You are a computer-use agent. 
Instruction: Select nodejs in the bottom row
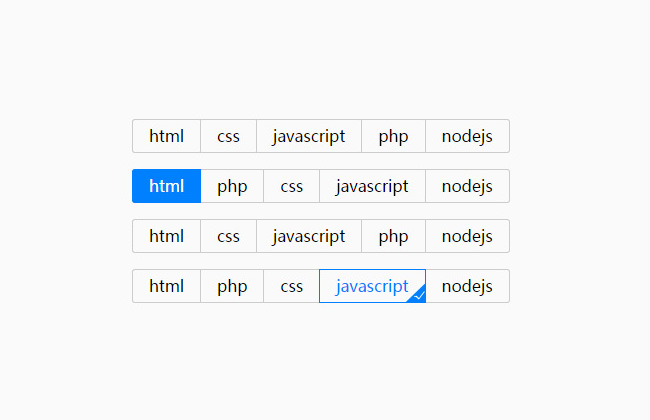[467, 286]
